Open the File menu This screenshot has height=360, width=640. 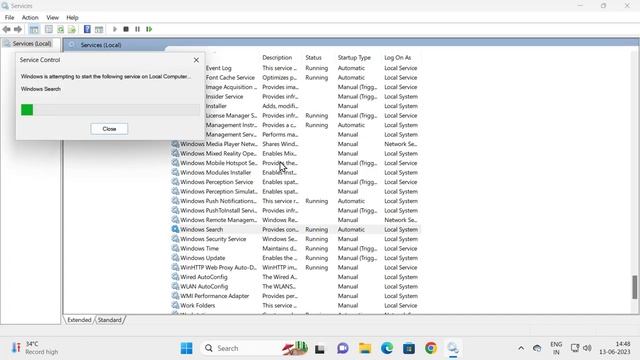click(9, 18)
